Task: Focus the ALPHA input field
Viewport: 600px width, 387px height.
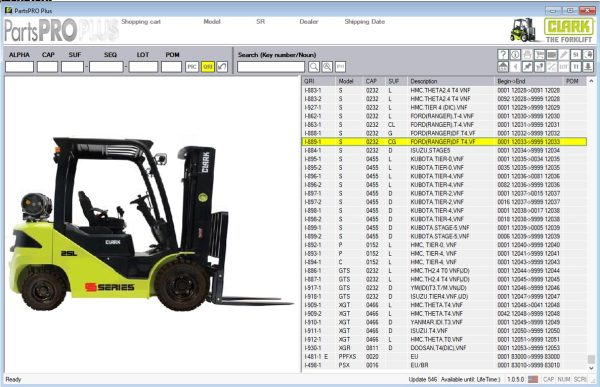Action: coord(20,67)
